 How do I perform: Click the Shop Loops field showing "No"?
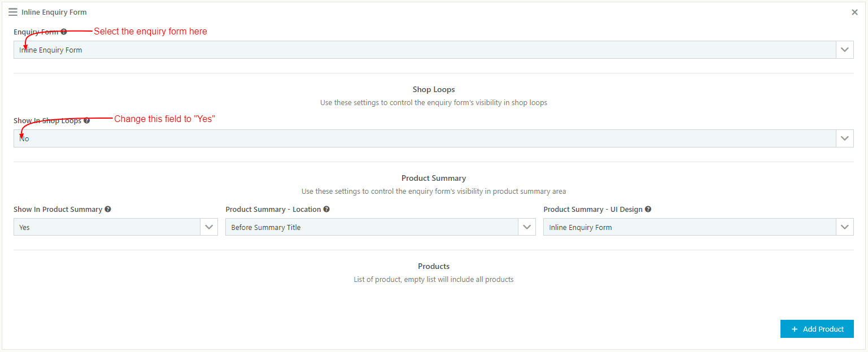[424, 138]
